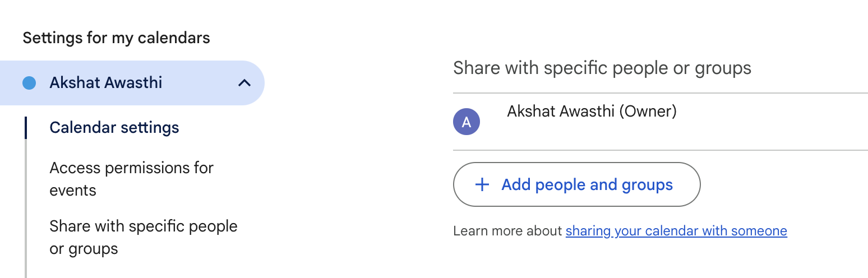Click the purple "A" profile avatar

pyautogui.click(x=467, y=122)
